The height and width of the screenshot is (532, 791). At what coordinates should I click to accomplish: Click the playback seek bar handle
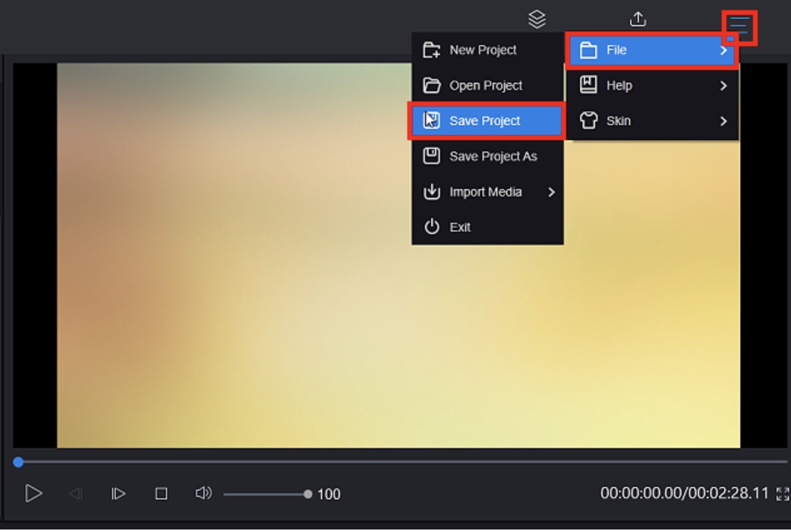pos(19,462)
